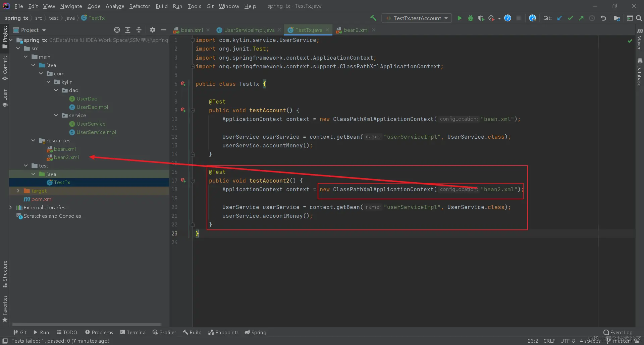Click the CRLF line separator selector
The image size is (644, 345).
pos(549,341)
